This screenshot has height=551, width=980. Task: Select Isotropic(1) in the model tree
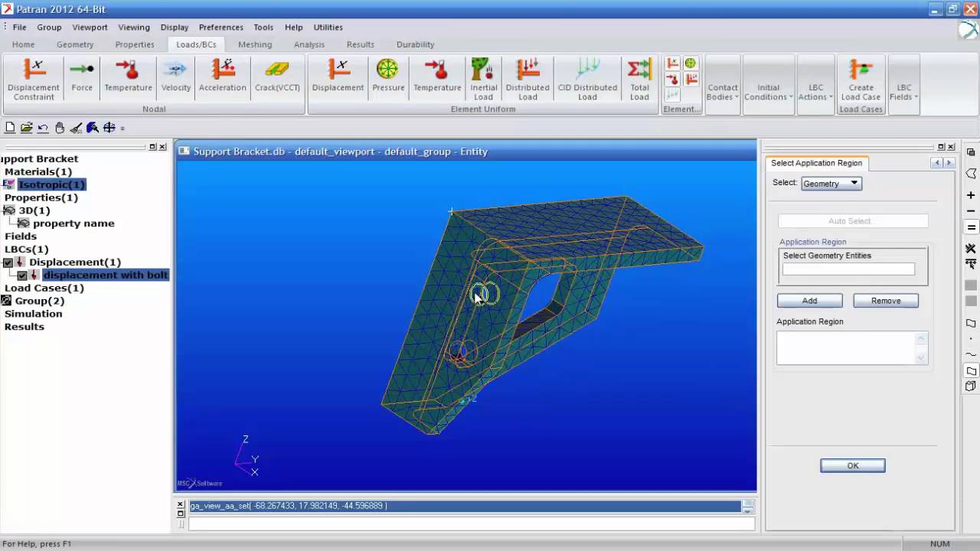52,184
